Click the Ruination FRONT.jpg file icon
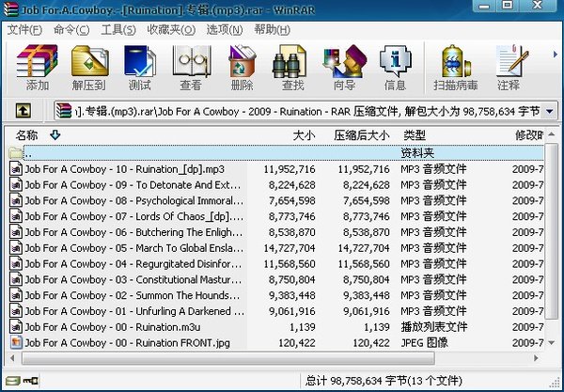 pyautogui.click(x=16, y=342)
